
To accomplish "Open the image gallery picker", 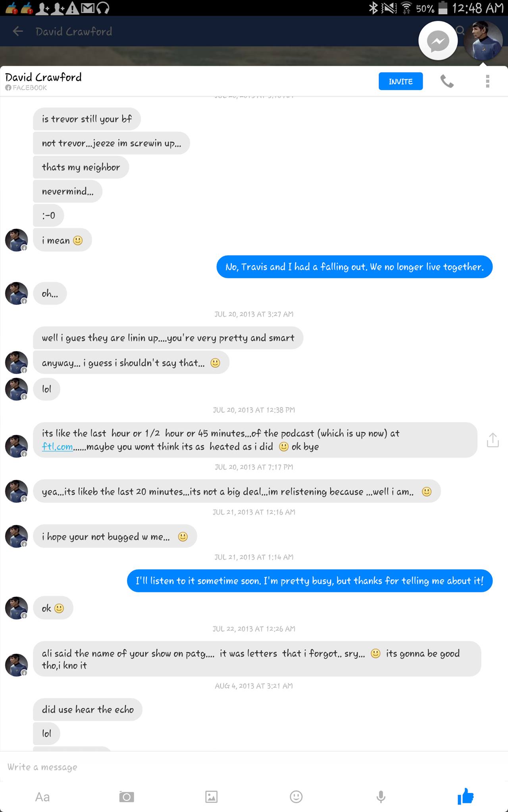I will coord(211,797).
